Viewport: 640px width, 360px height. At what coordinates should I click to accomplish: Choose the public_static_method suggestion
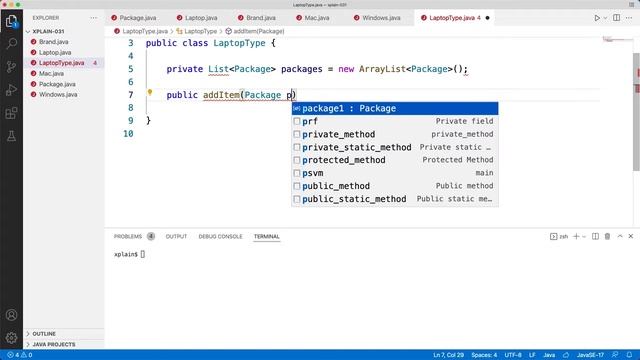395,199
